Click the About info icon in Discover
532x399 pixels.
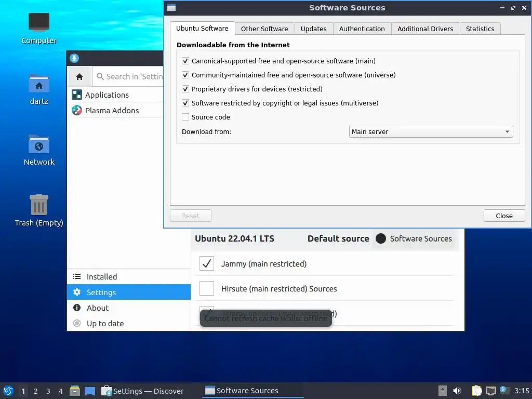click(x=77, y=308)
